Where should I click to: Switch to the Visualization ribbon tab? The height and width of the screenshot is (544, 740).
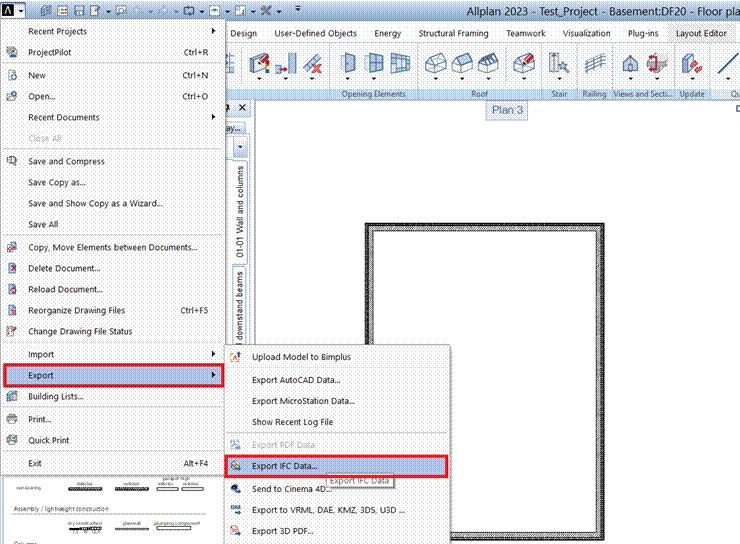[x=586, y=33]
